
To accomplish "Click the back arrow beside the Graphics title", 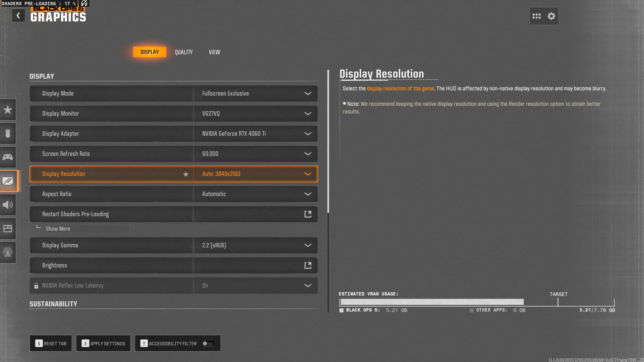I will pyautogui.click(x=18, y=16).
